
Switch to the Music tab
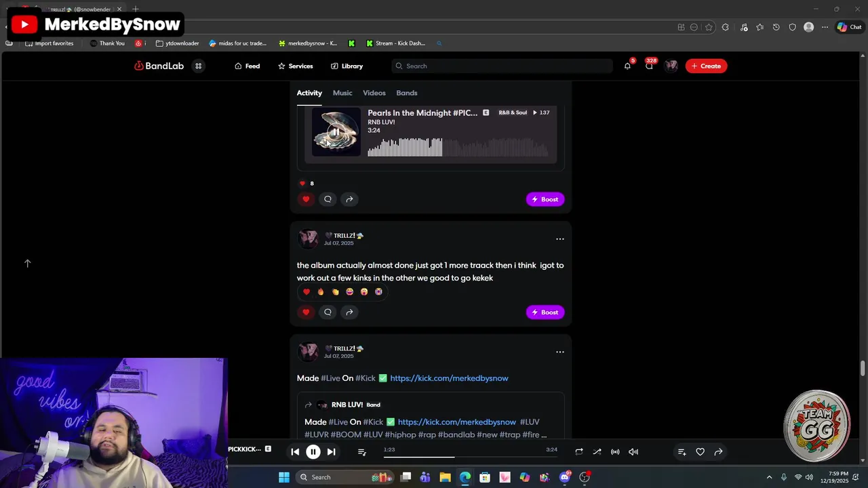click(342, 93)
